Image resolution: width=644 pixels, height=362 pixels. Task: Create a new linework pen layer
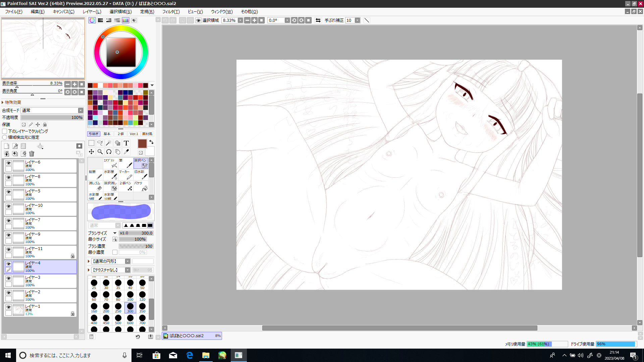coord(15,146)
